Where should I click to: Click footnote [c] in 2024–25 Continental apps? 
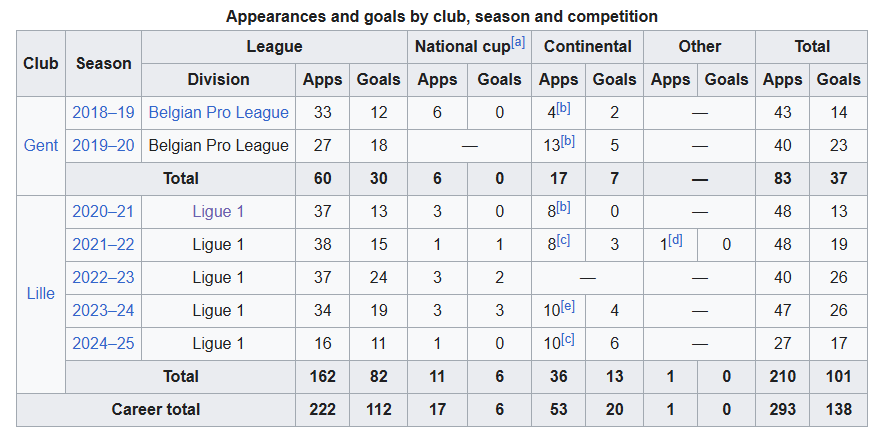click(567, 339)
